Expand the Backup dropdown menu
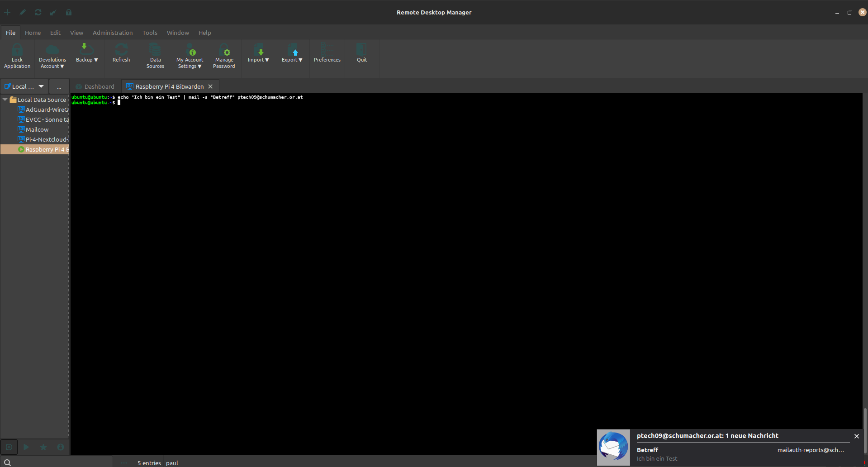Screen dimensions: 868x467 tap(87, 60)
